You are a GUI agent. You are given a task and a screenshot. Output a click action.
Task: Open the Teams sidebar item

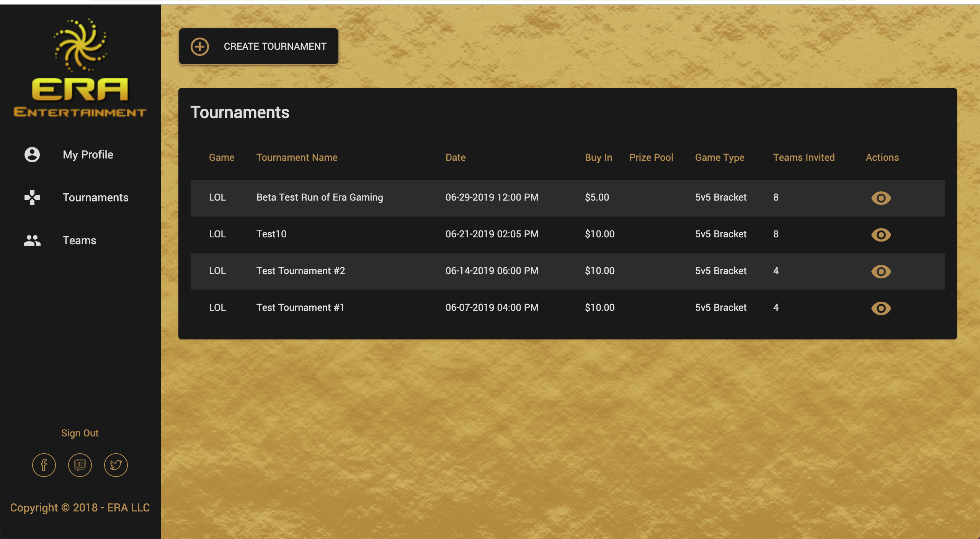80,240
